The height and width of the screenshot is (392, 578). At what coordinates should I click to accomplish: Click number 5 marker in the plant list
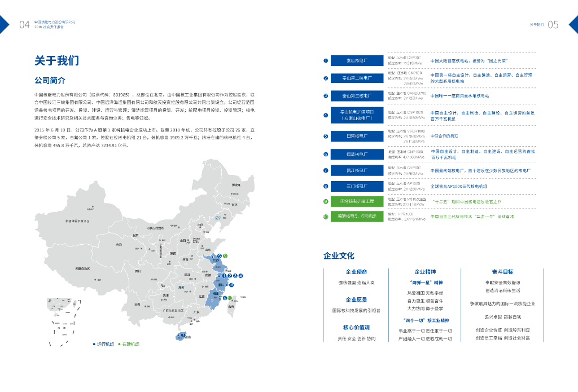click(x=326, y=136)
